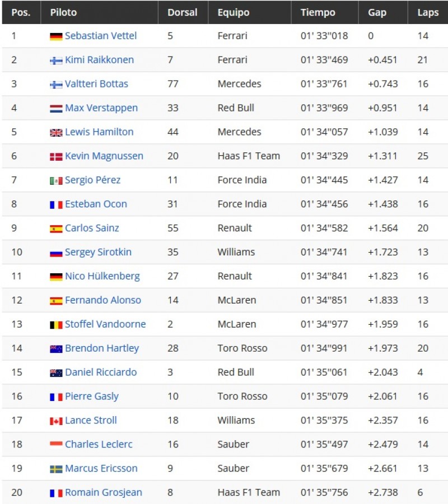
Task: Click the British flag next to Lewis Hamilton
Action: [x=56, y=133]
